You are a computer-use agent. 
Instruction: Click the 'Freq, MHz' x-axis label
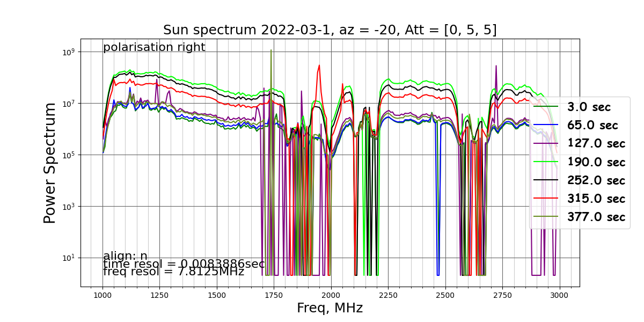click(330, 308)
